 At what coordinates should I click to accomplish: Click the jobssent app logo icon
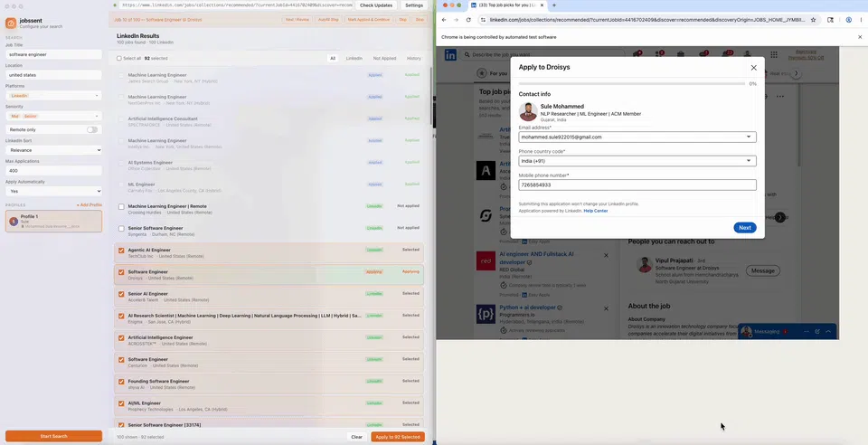[x=11, y=24]
